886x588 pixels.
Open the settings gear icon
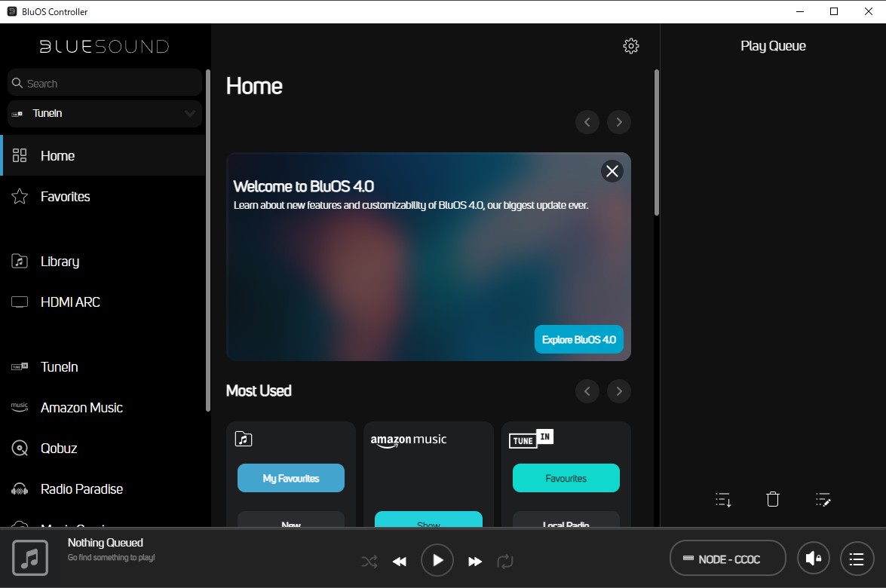click(630, 46)
